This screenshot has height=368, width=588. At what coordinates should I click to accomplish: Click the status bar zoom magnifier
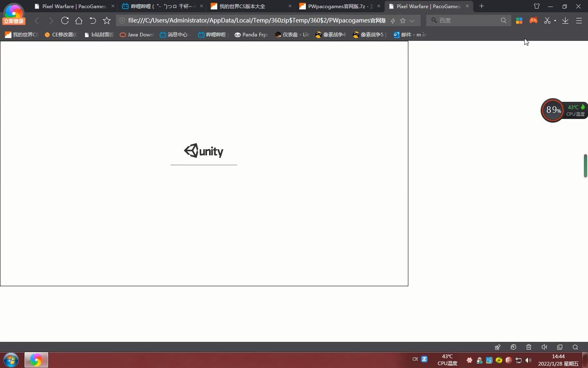click(575, 347)
